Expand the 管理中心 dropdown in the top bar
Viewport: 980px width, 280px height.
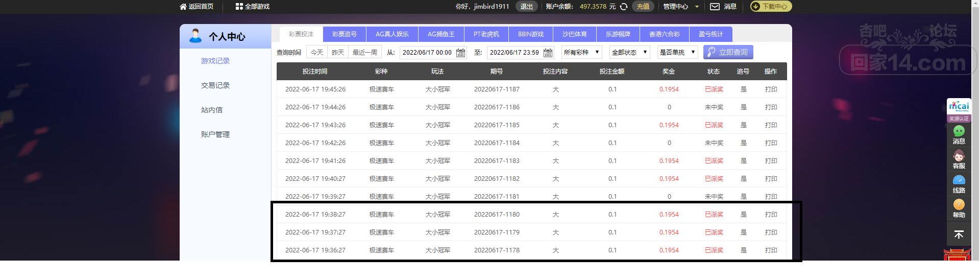[x=681, y=7]
